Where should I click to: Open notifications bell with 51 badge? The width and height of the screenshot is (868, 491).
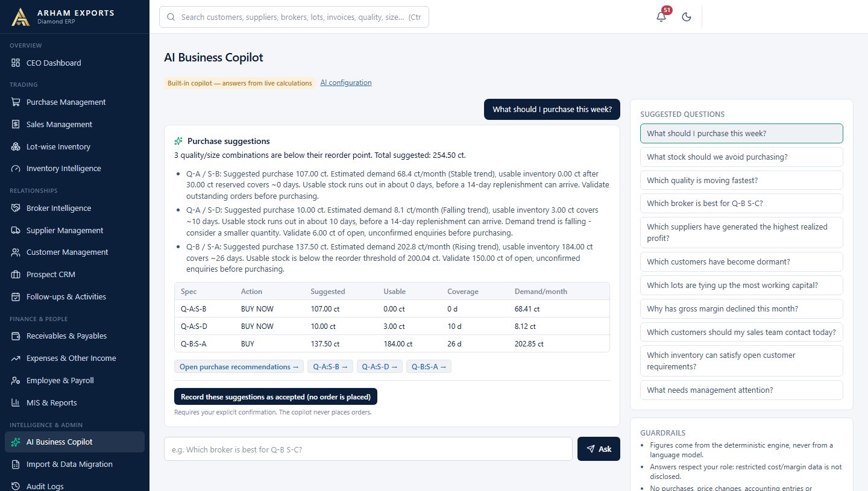tap(661, 17)
